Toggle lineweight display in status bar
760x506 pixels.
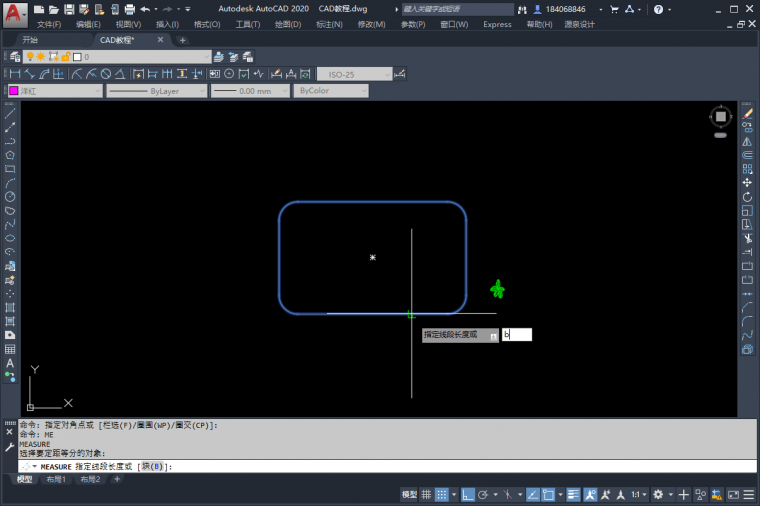click(x=574, y=495)
